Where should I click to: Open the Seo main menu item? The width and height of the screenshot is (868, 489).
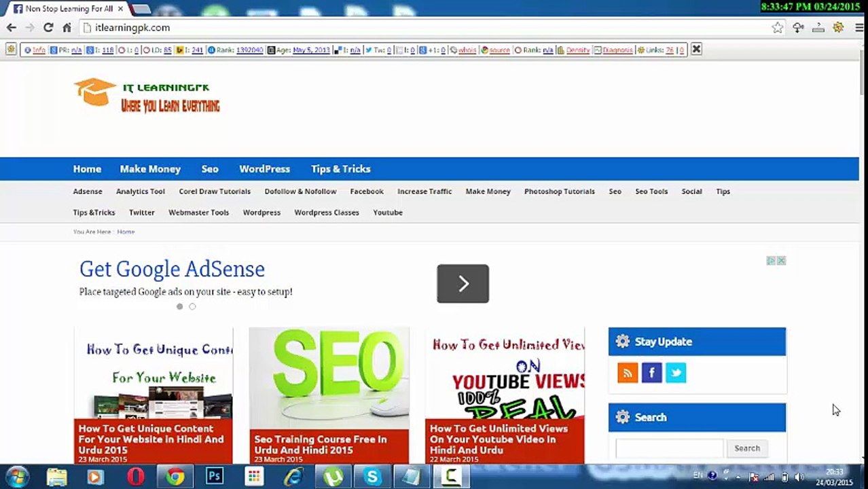210,169
